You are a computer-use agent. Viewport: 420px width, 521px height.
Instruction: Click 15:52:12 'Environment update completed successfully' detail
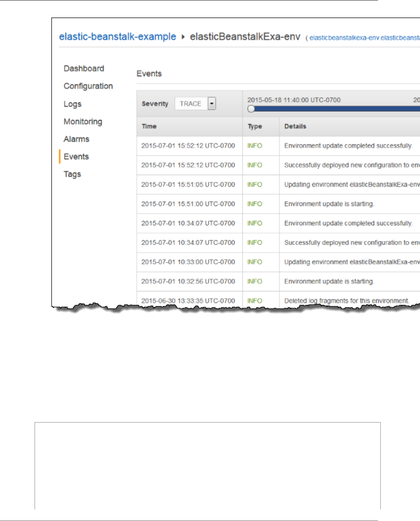[x=348, y=146]
